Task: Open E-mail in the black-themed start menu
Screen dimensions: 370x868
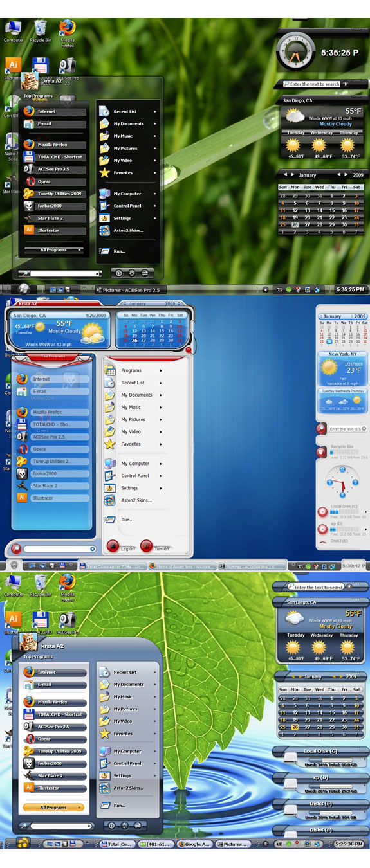Action: pos(54,123)
